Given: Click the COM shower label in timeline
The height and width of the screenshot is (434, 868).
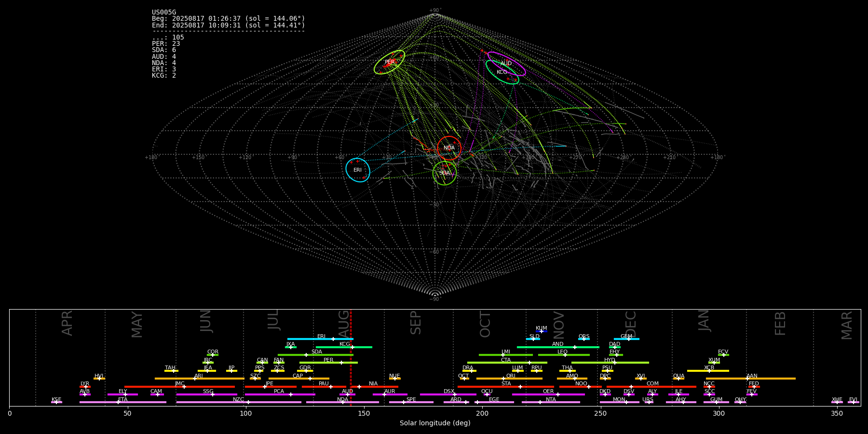Looking at the screenshot, I should [652, 384].
